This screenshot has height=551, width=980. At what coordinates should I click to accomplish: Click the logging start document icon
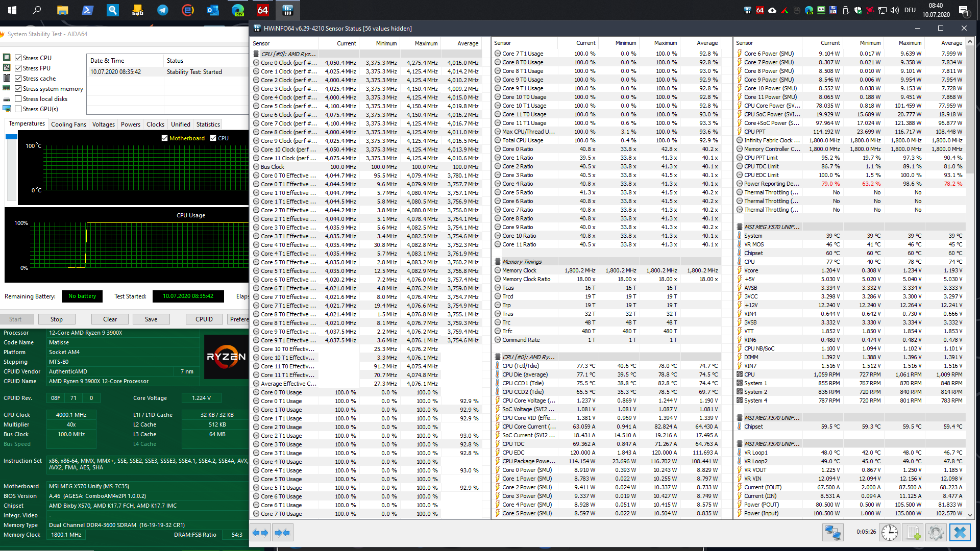pos(913,533)
